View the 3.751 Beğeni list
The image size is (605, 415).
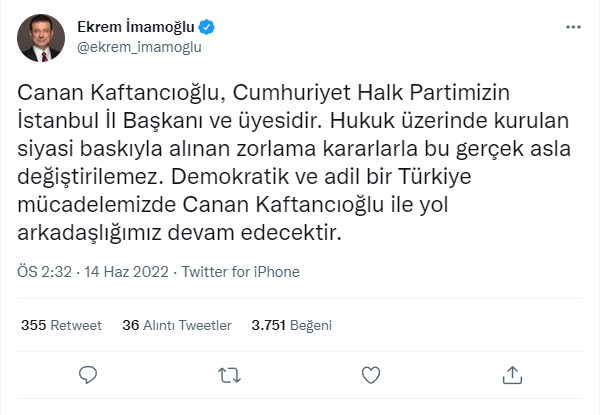(291, 325)
